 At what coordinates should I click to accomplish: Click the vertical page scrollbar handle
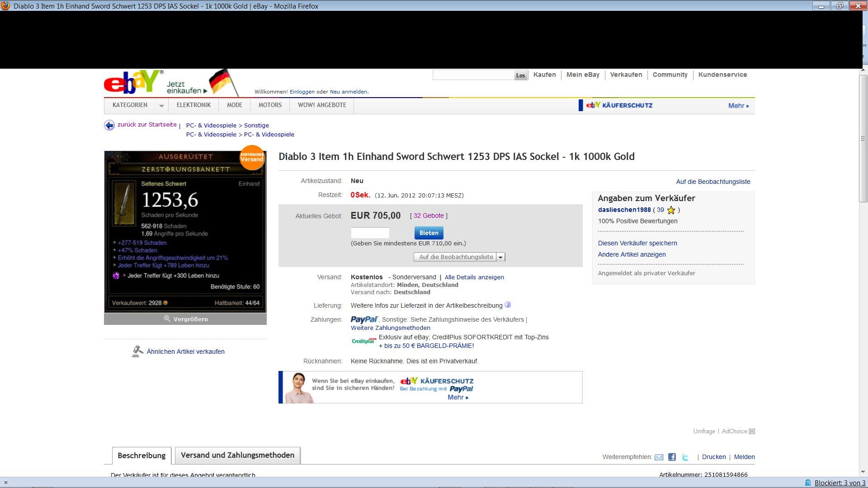coord(863,138)
